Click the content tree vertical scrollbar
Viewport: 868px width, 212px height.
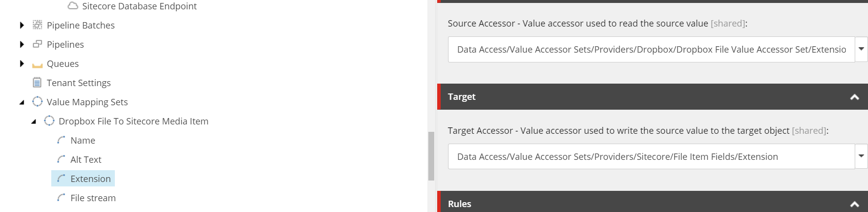(x=431, y=156)
